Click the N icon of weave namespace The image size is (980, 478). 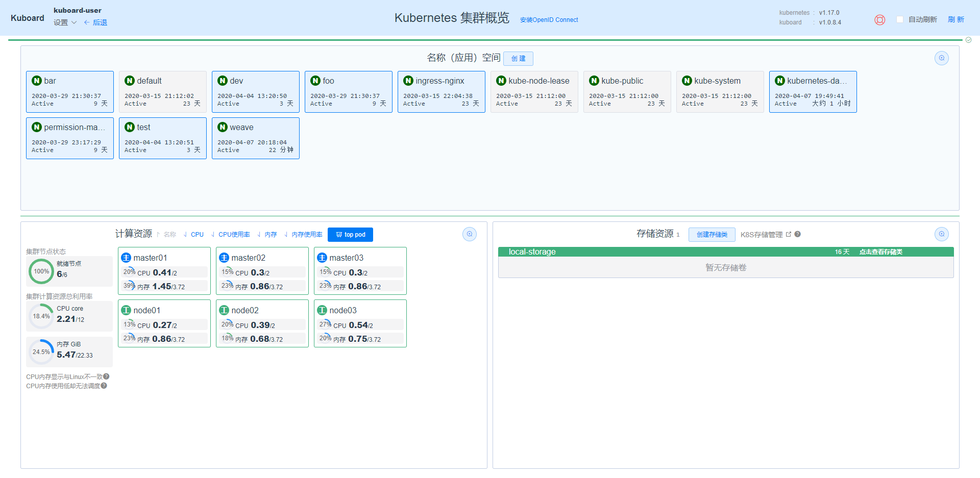tap(223, 127)
